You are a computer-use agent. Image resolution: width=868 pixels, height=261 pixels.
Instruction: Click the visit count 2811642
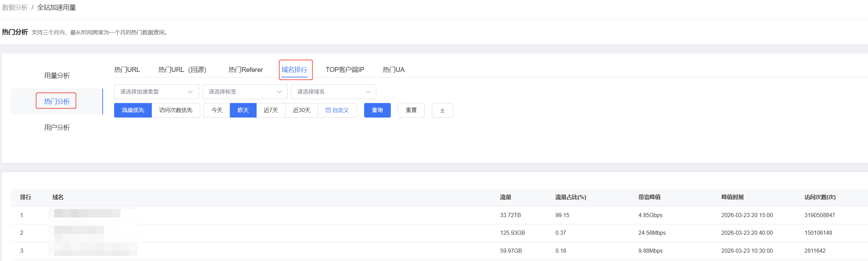point(815,251)
